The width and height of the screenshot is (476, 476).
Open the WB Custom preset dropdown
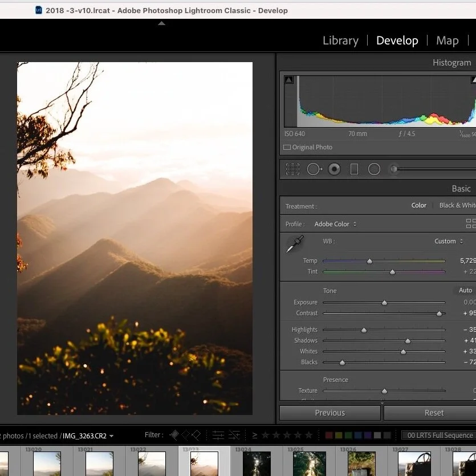coord(449,241)
